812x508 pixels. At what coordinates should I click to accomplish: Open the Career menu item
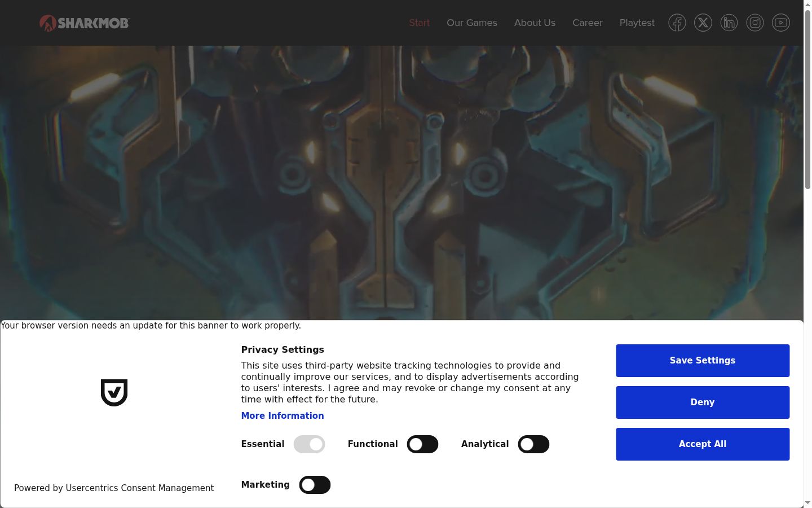(588, 23)
